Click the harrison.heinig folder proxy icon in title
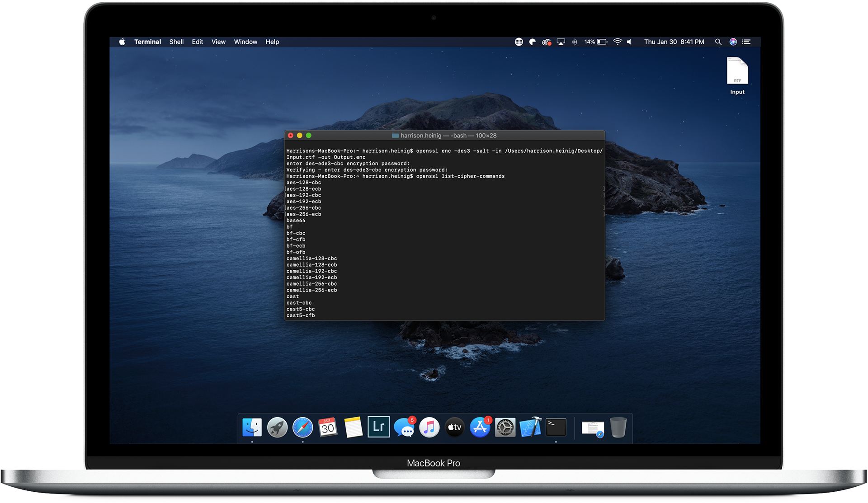Viewport: 868px width, 503px height. [395, 136]
